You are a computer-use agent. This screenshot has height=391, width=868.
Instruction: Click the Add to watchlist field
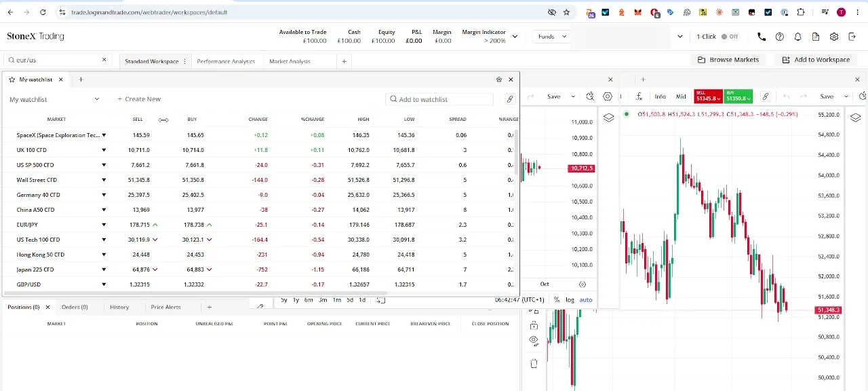pos(439,99)
